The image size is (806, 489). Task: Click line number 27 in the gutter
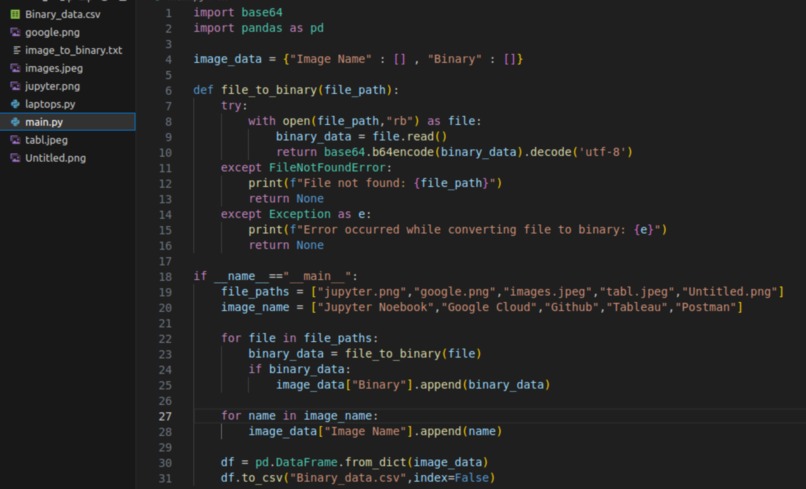165,416
